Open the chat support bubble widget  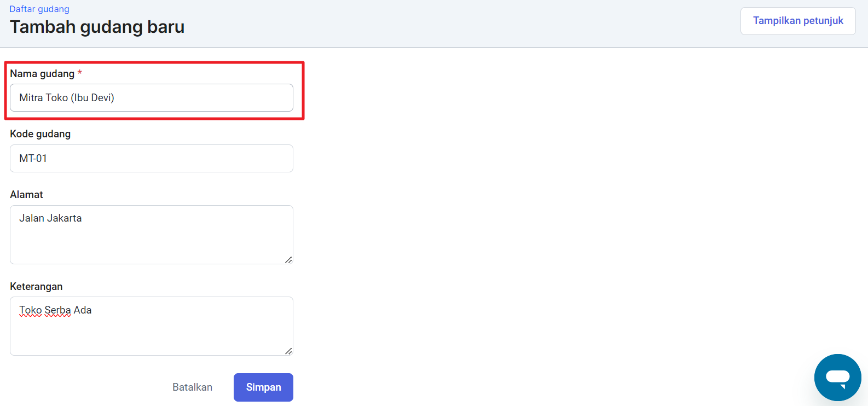coord(837,378)
